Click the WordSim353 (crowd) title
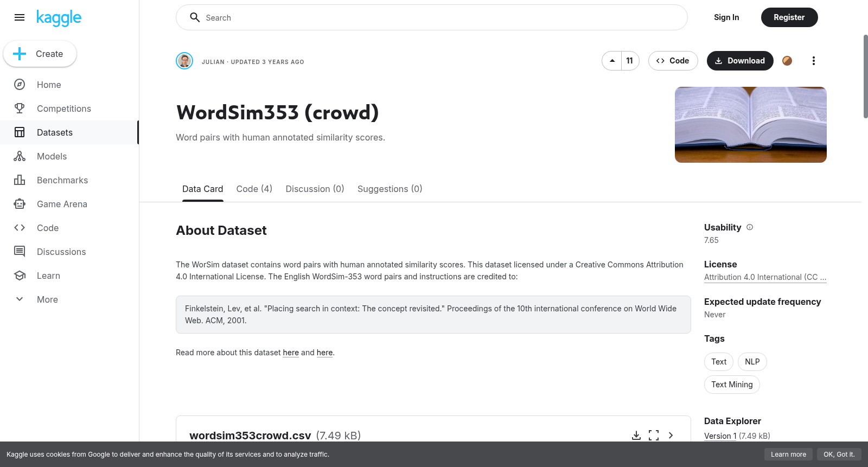 point(277,113)
